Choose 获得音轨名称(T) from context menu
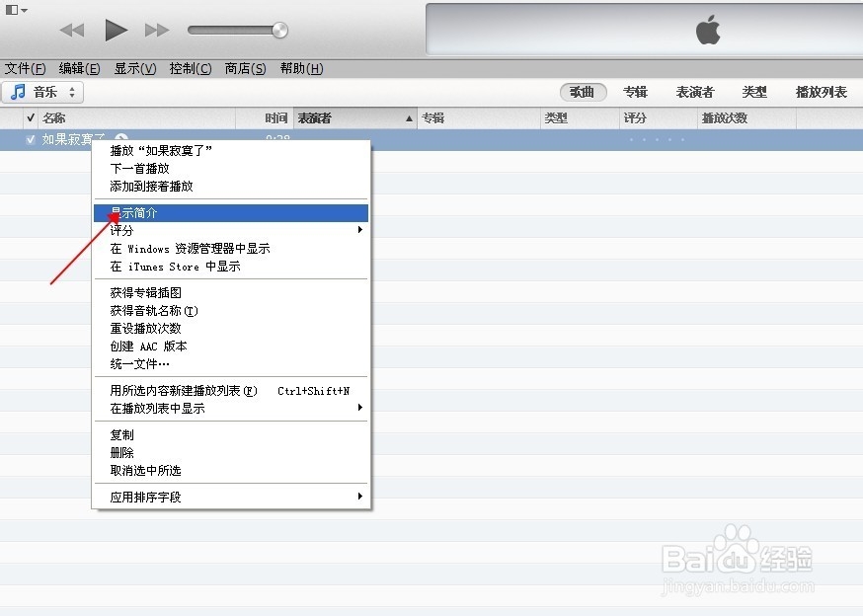This screenshot has width=863, height=616. tap(231, 311)
